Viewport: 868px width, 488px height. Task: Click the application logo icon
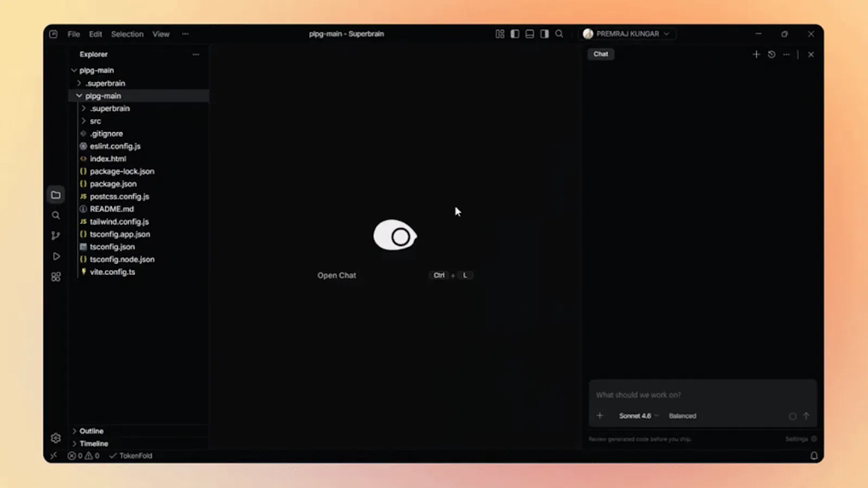tap(53, 34)
